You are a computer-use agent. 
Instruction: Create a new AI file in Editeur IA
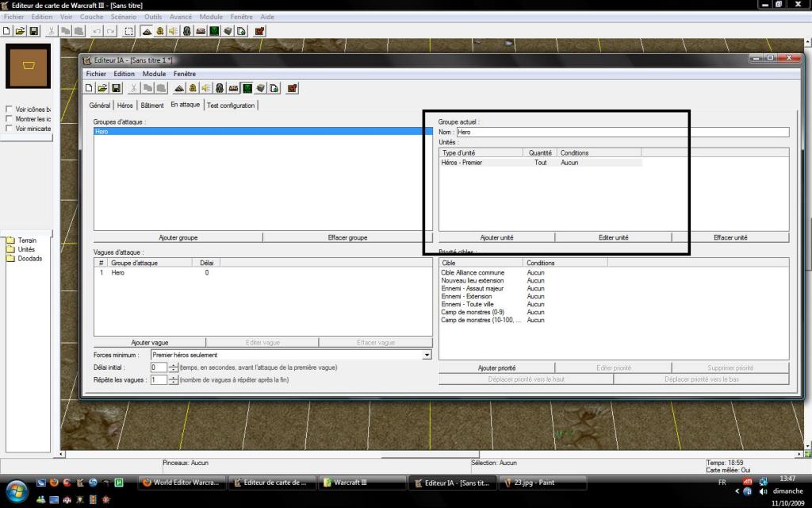tap(89, 88)
